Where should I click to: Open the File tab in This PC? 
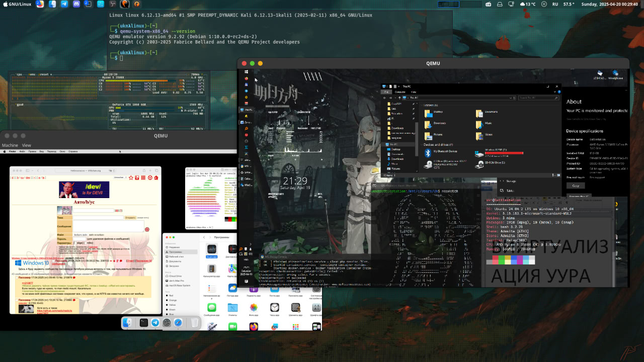pyautogui.click(x=386, y=92)
